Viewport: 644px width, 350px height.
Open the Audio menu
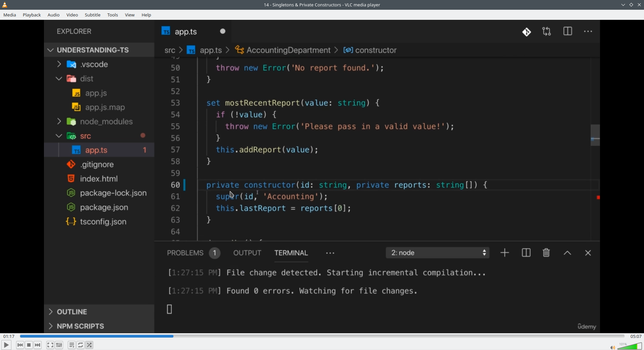pyautogui.click(x=54, y=15)
